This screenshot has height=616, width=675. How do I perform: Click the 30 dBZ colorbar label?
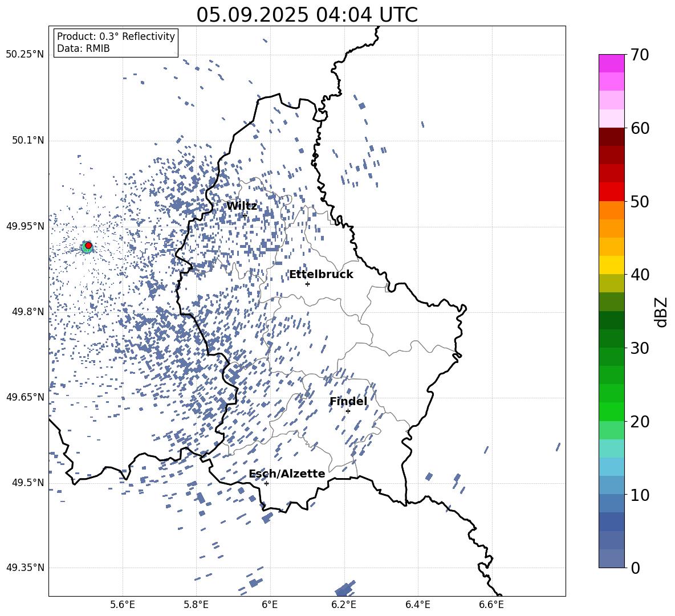(x=640, y=348)
